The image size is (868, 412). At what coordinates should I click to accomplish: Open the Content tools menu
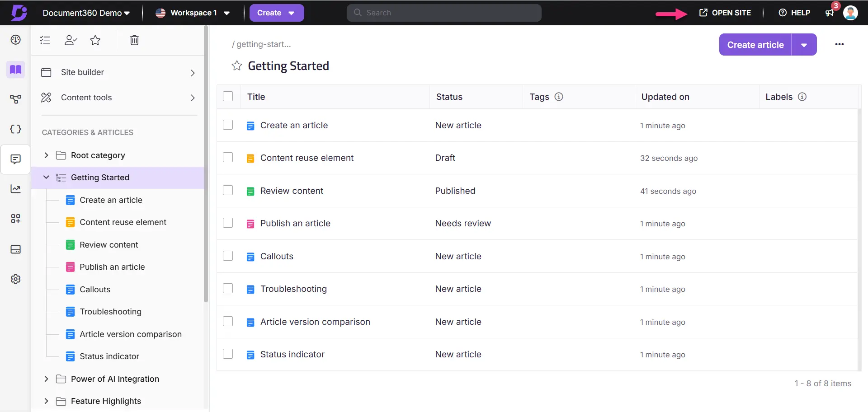pyautogui.click(x=118, y=98)
